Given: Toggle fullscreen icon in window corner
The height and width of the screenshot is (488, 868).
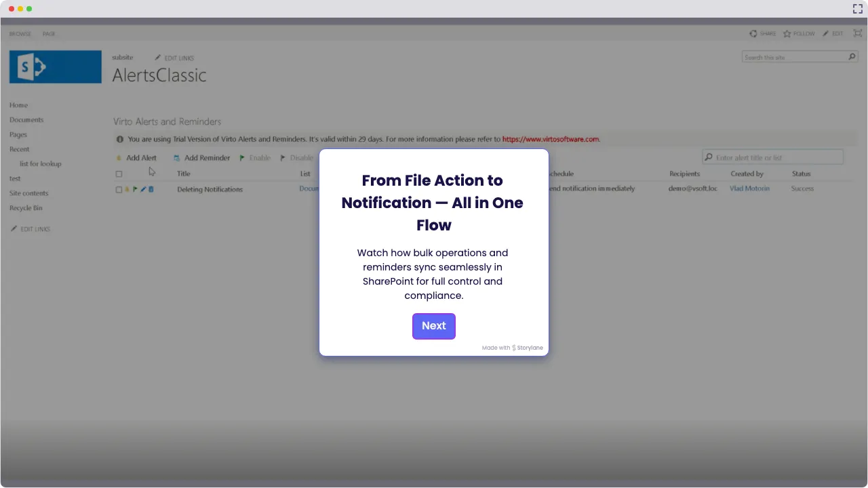Looking at the screenshot, I should pos(857,9).
